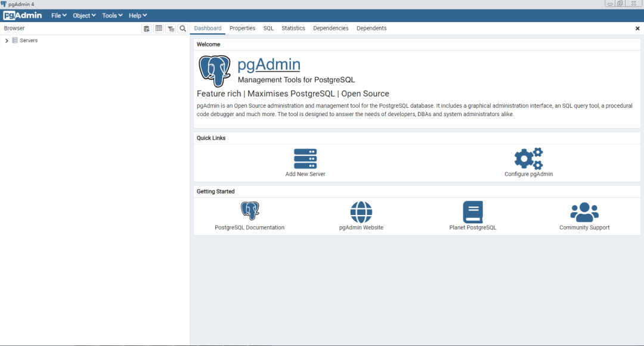The height and width of the screenshot is (346, 644).
Task: Open the pgAdmin Website link text
Action: coord(361,227)
